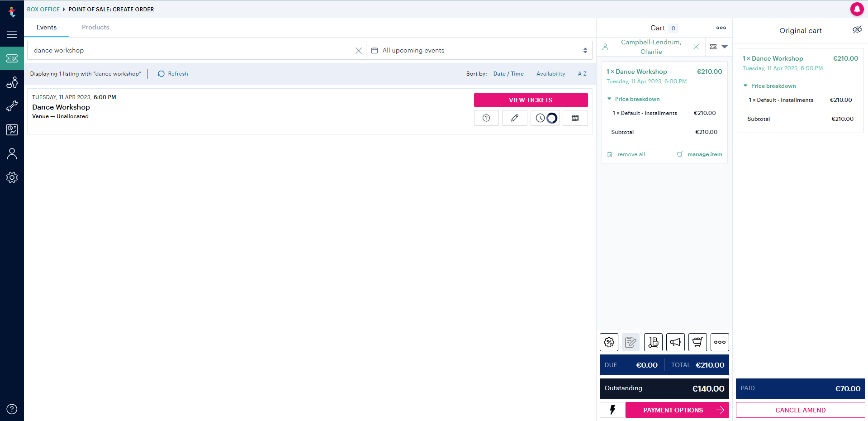Show event info for Dance Workshop
Screen dimensions: 868x421
(486, 118)
